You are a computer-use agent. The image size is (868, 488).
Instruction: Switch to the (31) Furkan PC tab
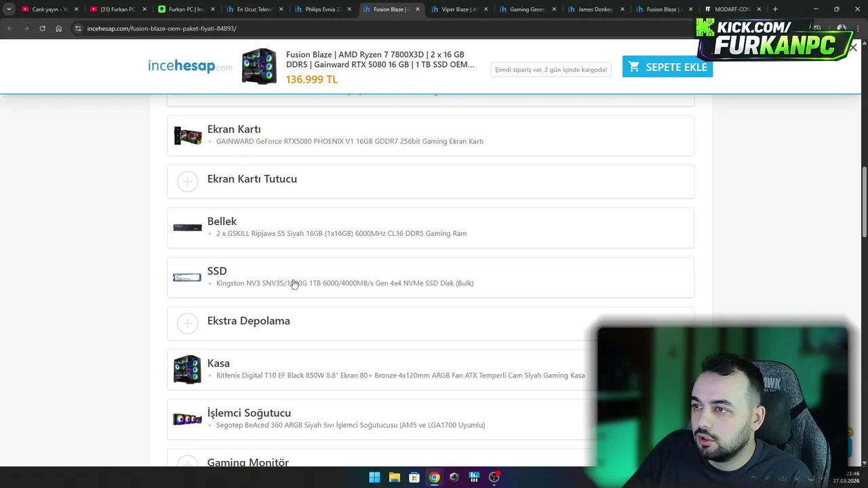(x=117, y=9)
